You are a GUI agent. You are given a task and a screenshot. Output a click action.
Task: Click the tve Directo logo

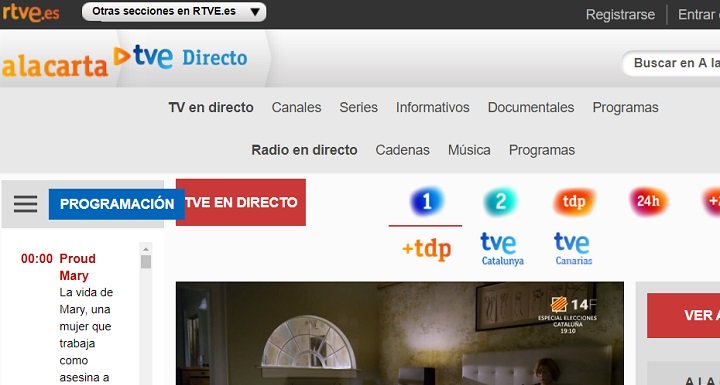tap(189, 57)
